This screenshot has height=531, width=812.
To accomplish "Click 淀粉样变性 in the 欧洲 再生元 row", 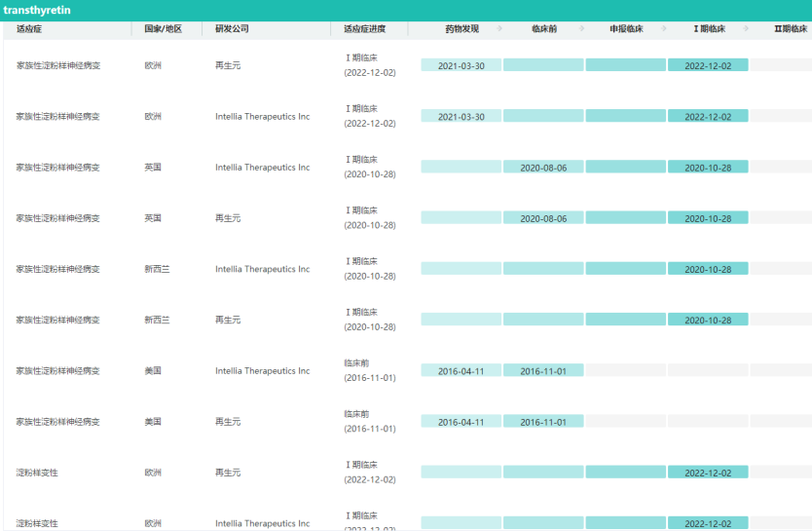I will [37, 473].
